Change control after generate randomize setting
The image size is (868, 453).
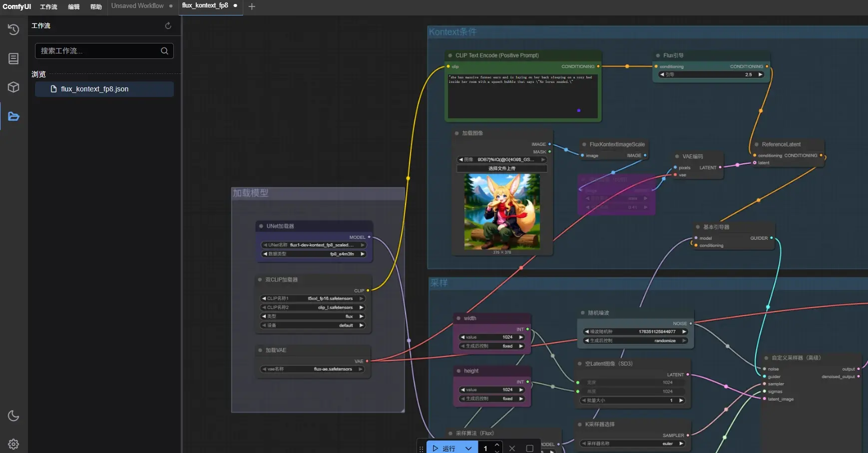pos(636,341)
